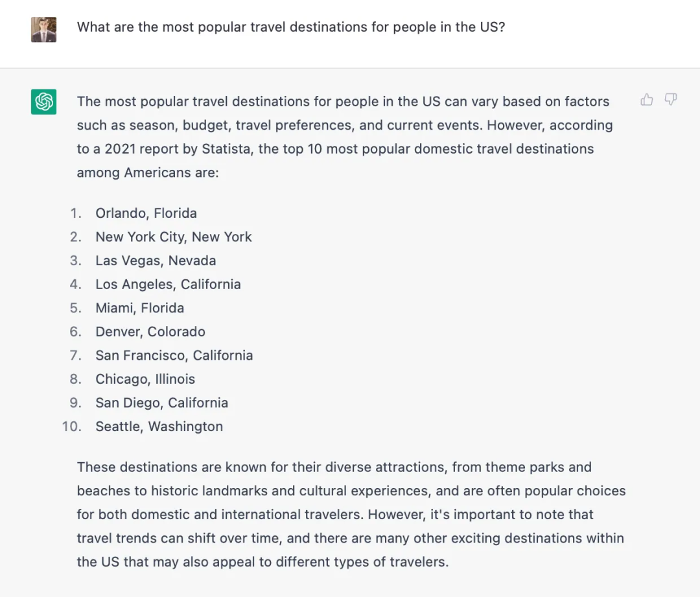Click the user profile avatar
This screenshot has height=597, width=700.
(x=43, y=29)
